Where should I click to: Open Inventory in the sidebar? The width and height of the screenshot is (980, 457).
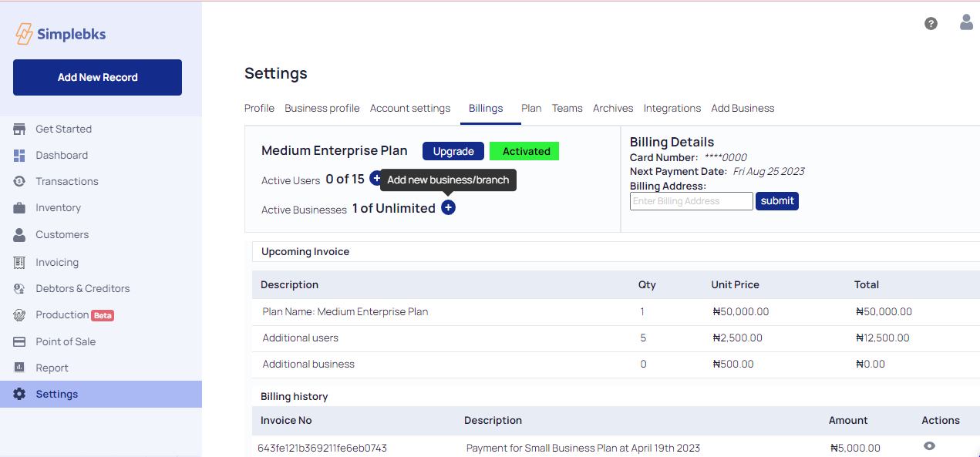coord(58,207)
